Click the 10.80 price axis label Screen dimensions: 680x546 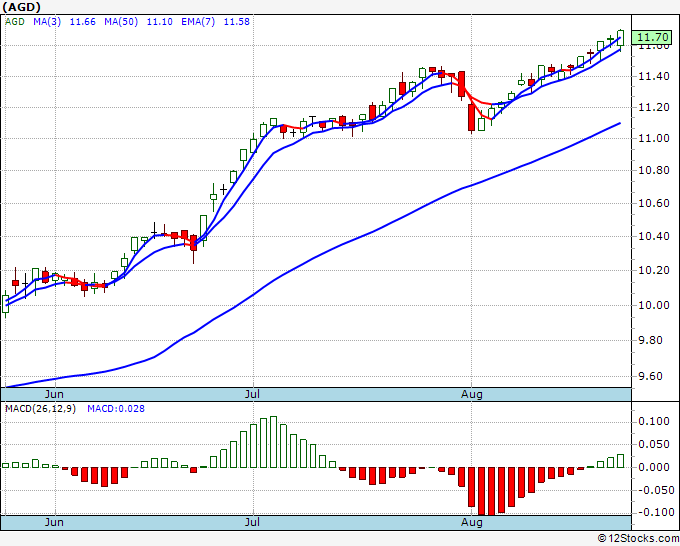point(654,170)
